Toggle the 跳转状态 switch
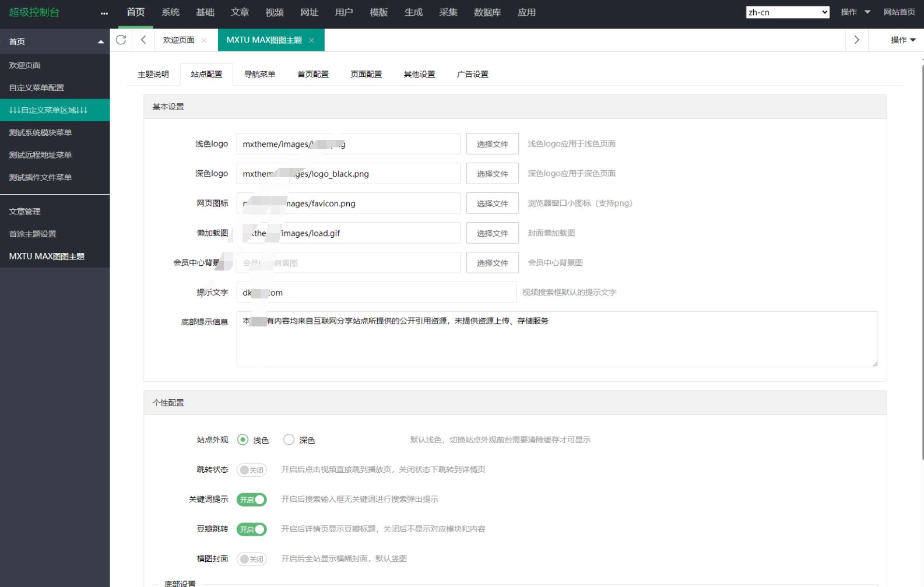The height and width of the screenshot is (587, 924). [251, 470]
